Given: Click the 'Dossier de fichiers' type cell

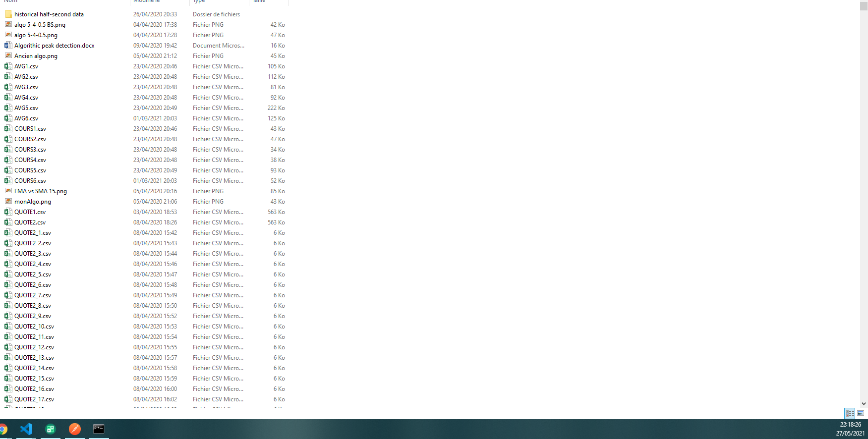Looking at the screenshot, I should click(x=217, y=14).
